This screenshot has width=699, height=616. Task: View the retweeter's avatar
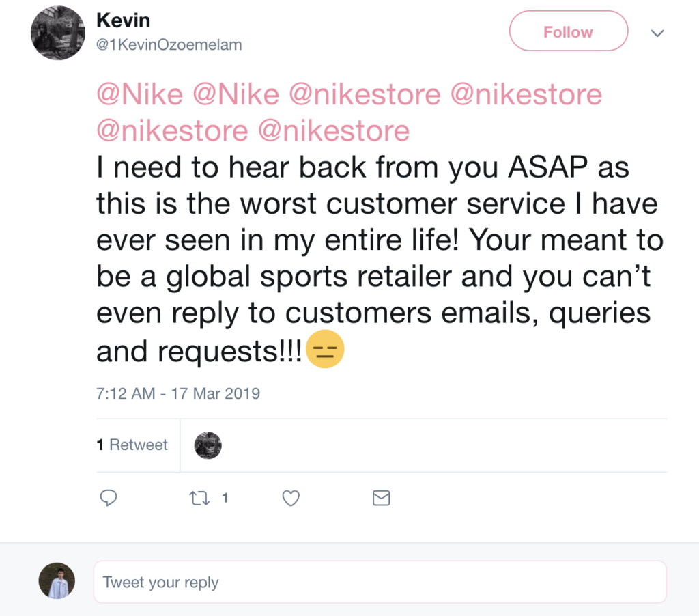[x=208, y=445]
